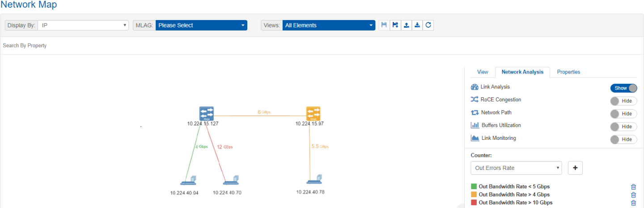Screen dimensions: 644x208
Task: Click the plus button to add counter
Action: click(x=575, y=168)
